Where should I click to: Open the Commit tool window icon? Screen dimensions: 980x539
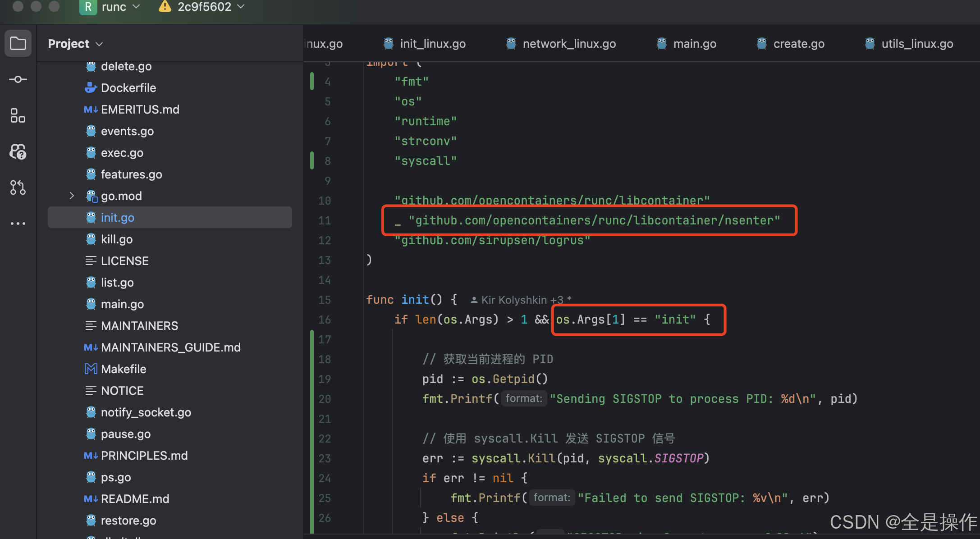18,79
